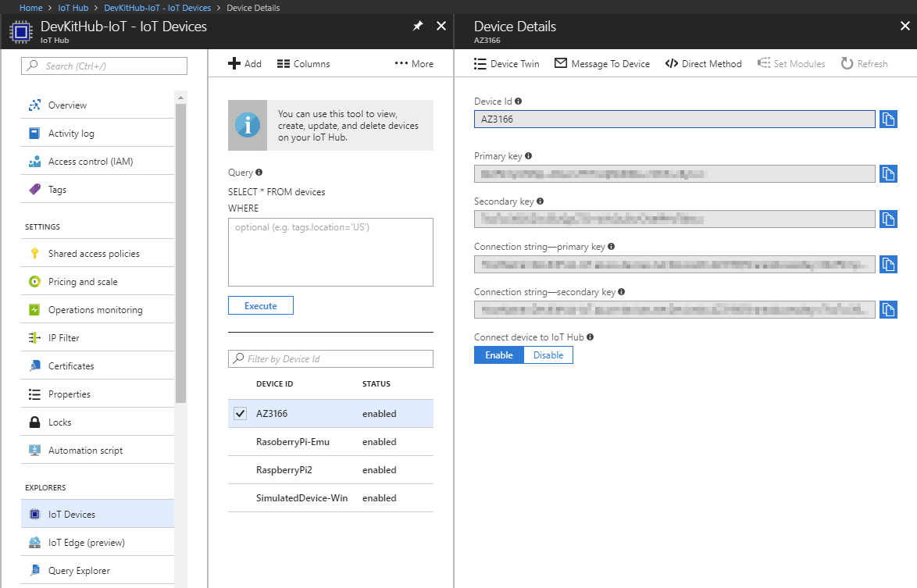Execute the device query

pyautogui.click(x=260, y=305)
